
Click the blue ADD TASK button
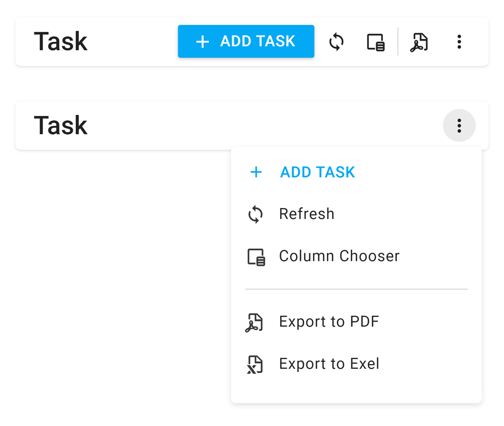[246, 42]
